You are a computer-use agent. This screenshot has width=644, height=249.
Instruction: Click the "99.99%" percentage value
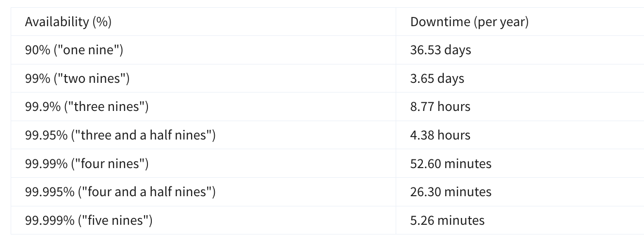pos(46,164)
